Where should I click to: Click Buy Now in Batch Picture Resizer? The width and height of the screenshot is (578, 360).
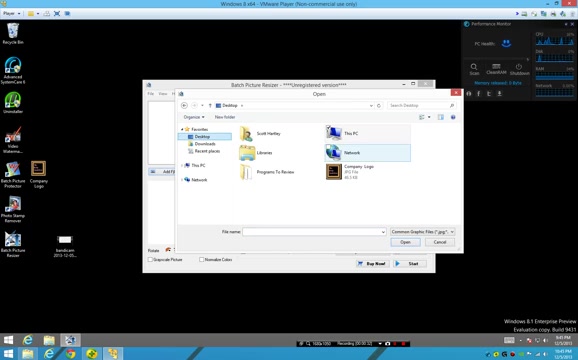(372, 263)
